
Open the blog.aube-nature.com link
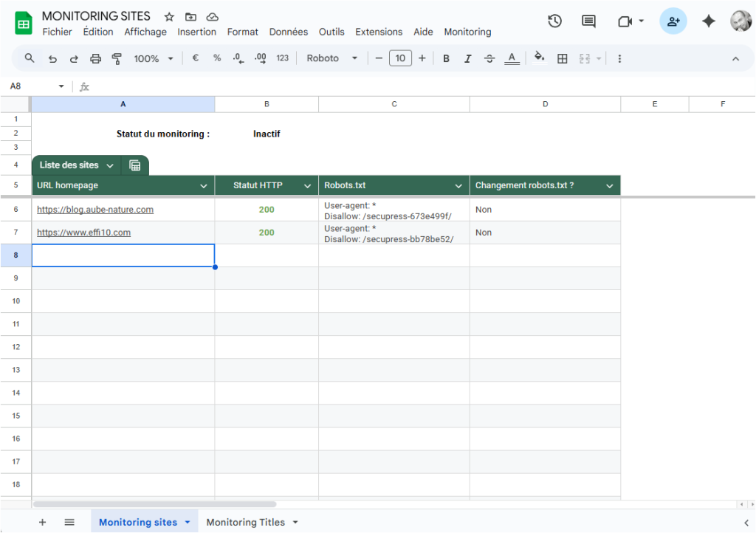[95, 210]
